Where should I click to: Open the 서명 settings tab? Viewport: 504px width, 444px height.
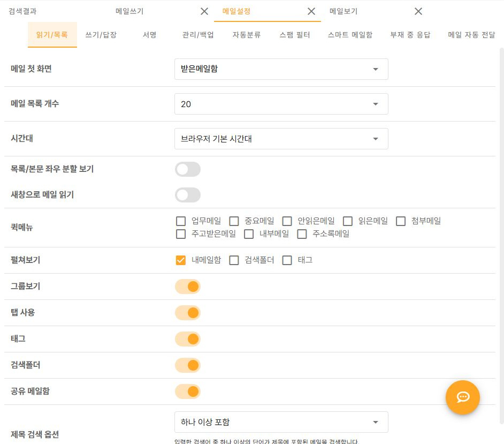pyautogui.click(x=149, y=35)
